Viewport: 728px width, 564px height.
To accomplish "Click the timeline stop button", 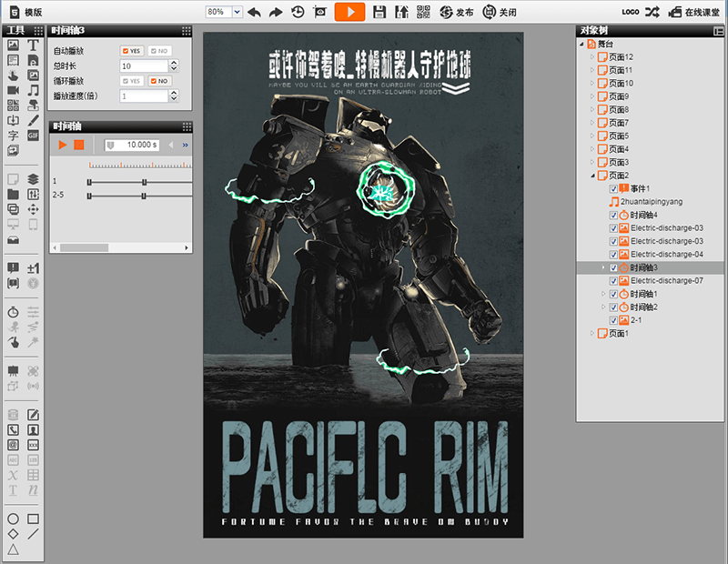I will 79,145.
